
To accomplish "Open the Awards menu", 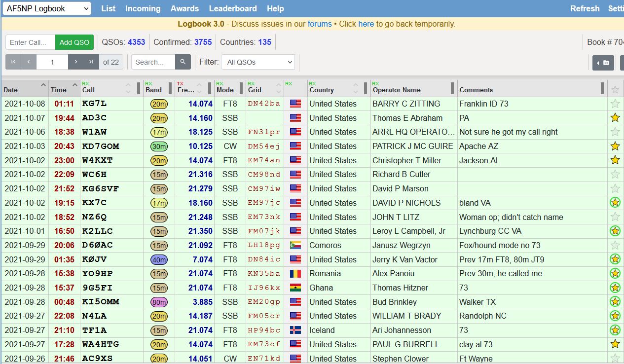I will point(184,8).
